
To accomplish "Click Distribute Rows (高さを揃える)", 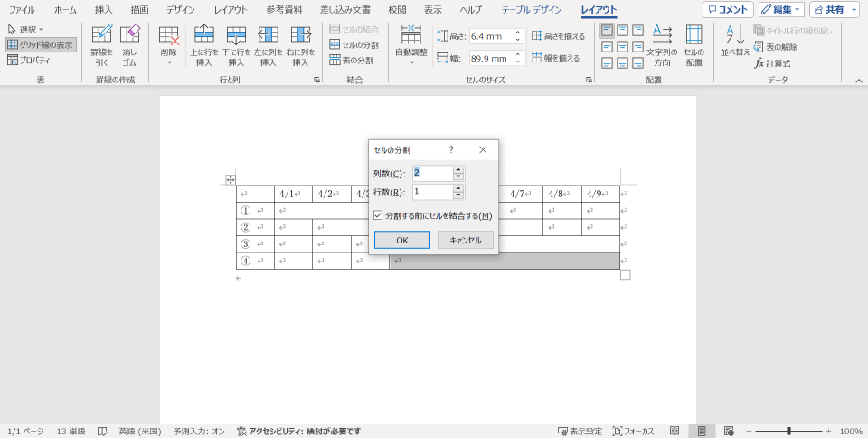I will pos(558,36).
